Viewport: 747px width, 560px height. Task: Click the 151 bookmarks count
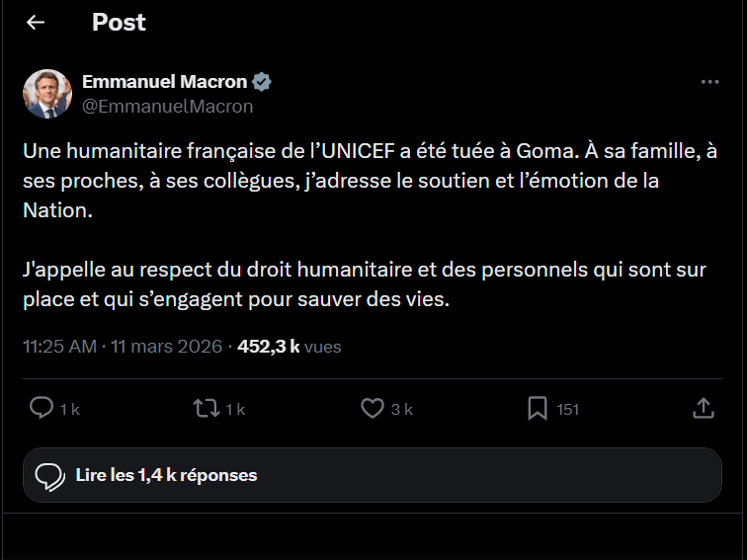(x=567, y=409)
